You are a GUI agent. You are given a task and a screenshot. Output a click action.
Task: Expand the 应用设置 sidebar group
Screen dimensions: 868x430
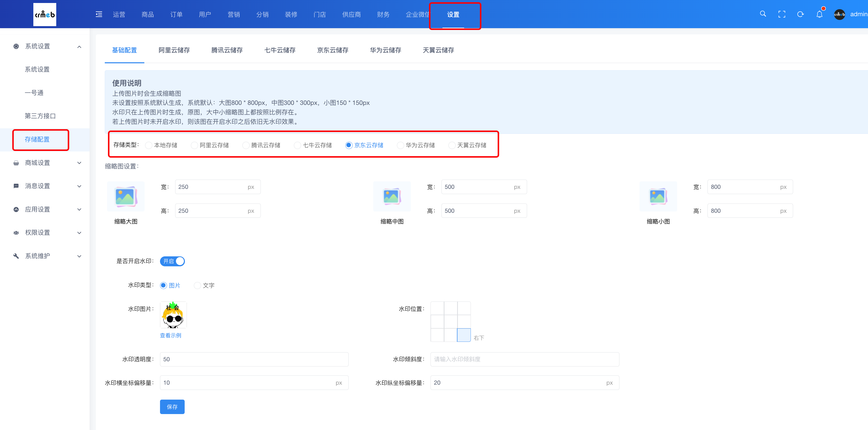pos(79,210)
